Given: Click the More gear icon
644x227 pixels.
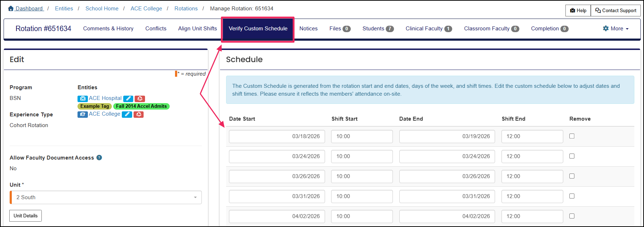Looking at the screenshot, I should coord(606,28).
